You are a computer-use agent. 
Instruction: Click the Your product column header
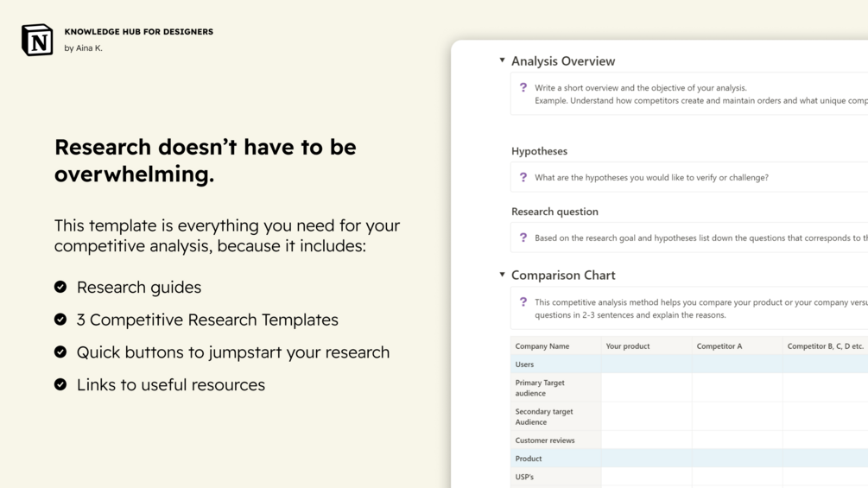point(628,346)
